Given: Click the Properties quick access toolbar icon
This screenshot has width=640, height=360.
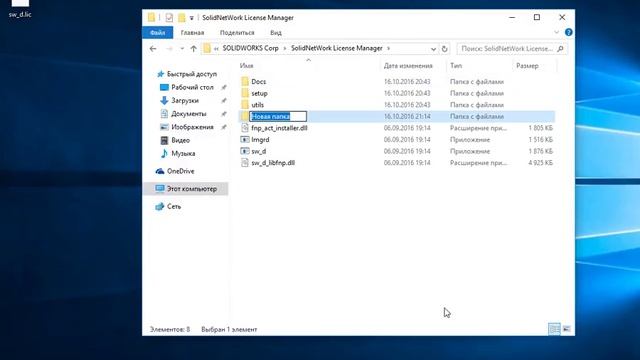Looking at the screenshot, I should click(x=169, y=18).
